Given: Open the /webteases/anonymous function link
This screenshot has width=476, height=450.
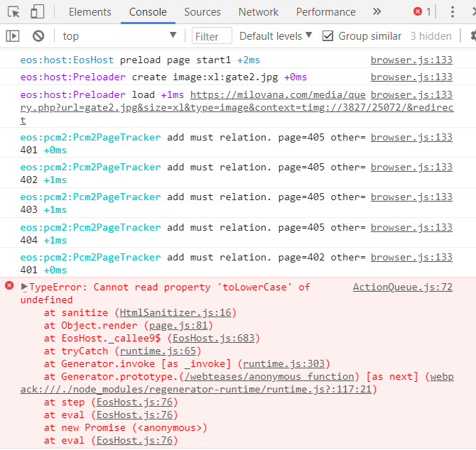Looking at the screenshot, I should point(269,376).
